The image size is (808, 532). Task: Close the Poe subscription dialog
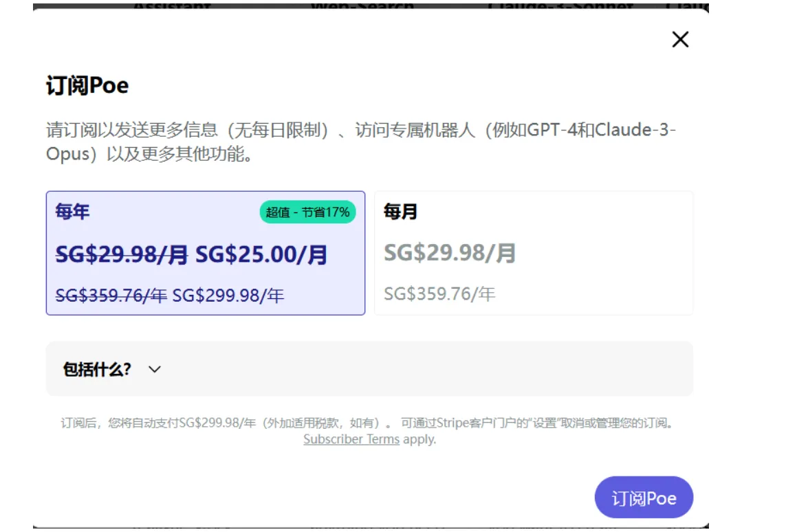679,40
